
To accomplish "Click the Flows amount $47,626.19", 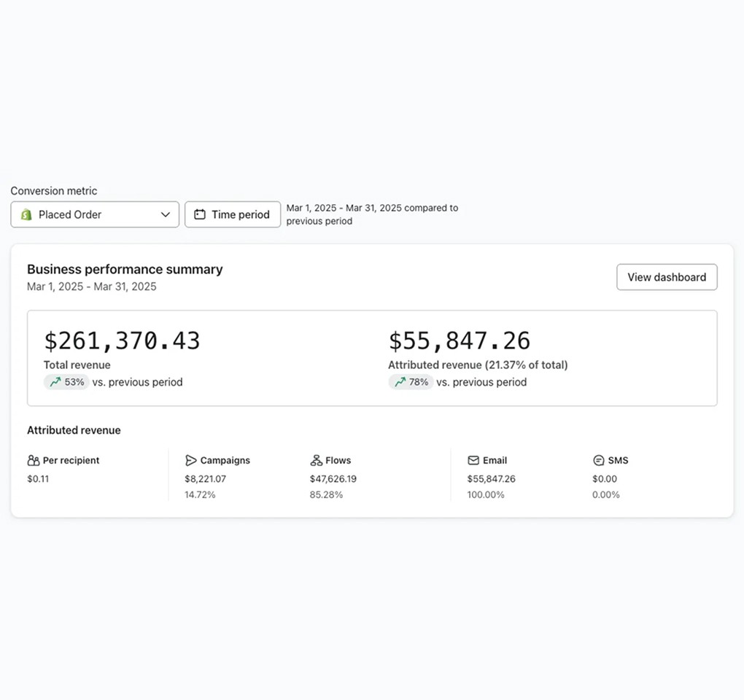I will tap(333, 478).
